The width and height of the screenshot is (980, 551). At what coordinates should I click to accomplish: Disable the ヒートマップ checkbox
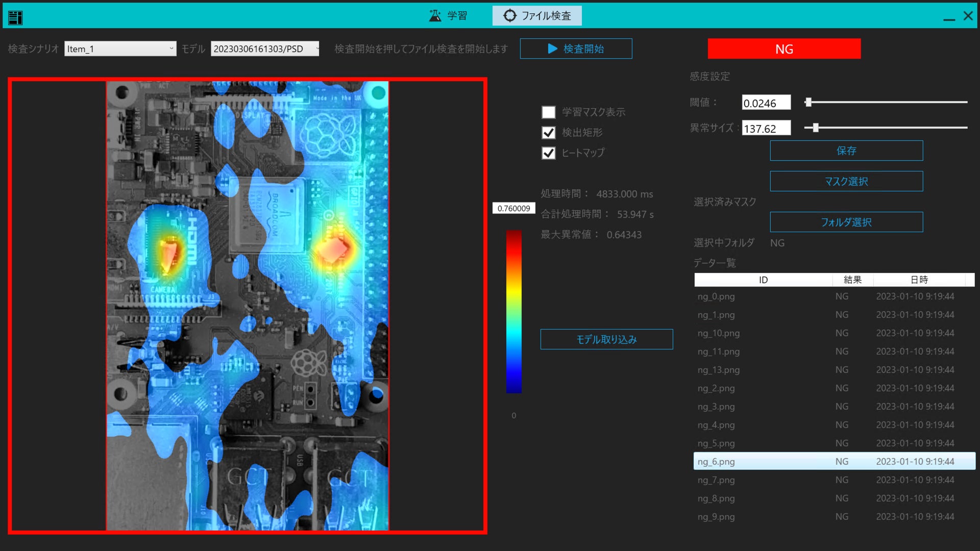click(x=548, y=153)
